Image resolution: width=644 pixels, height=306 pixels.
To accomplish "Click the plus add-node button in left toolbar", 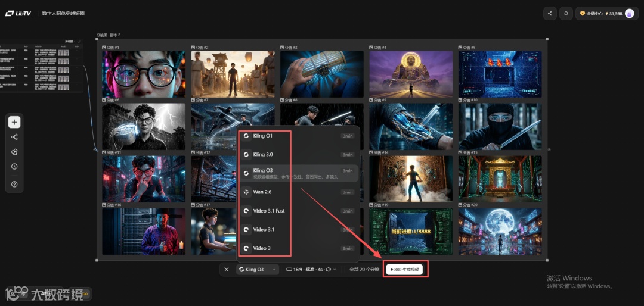I will tap(14, 122).
